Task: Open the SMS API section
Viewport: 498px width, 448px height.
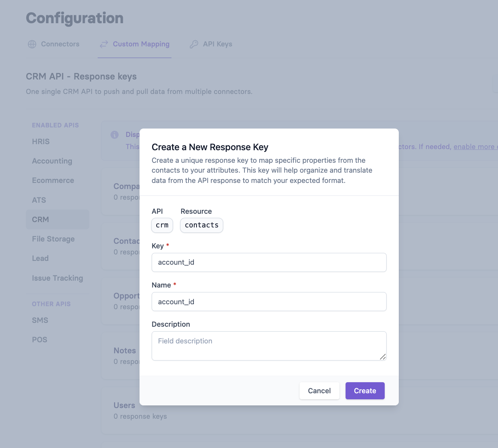Action: (40, 320)
